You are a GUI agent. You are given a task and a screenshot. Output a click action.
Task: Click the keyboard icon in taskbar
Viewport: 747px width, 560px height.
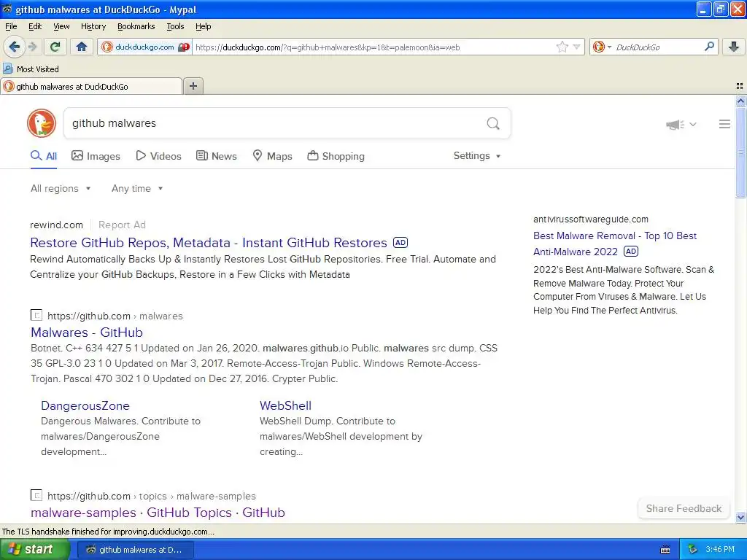(665, 550)
